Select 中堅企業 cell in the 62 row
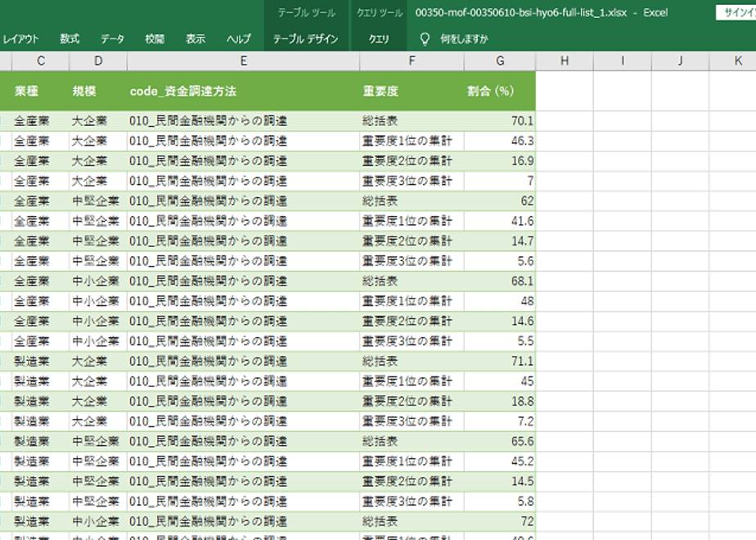Viewport: 756px width, 540px height. pyautogui.click(x=98, y=201)
